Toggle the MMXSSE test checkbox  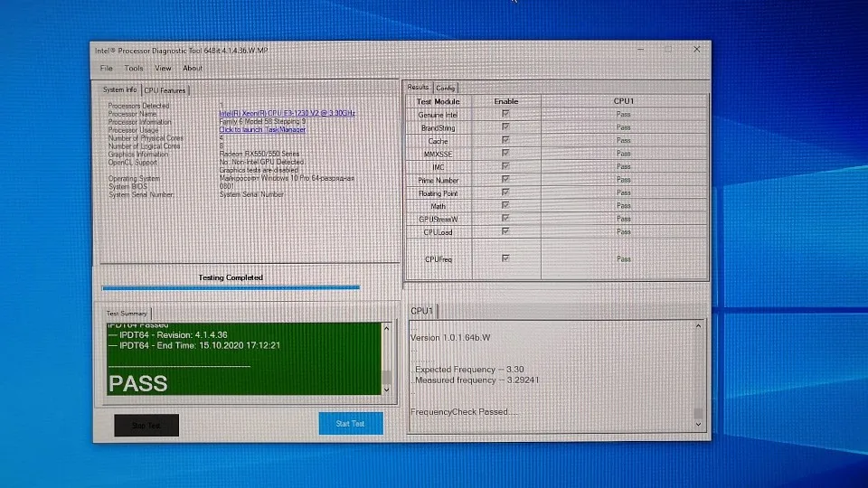coord(505,153)
